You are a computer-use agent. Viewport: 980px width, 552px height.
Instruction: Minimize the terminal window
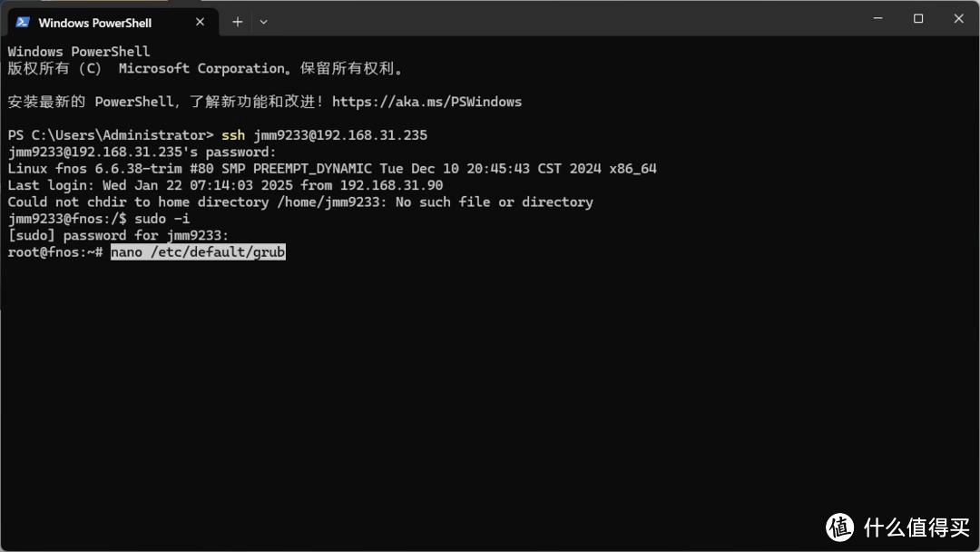click(x=877, y=19)
